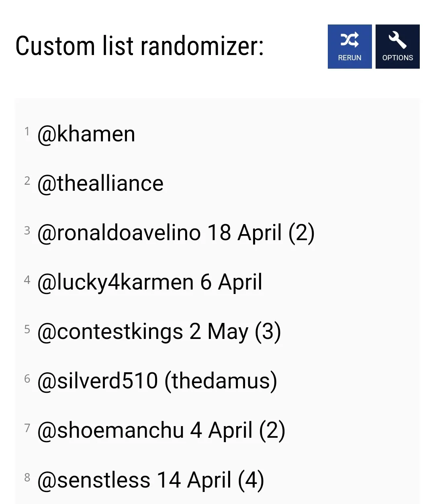This screenshot has width=425, height=504.
Task: Click line number 4 in the list
Action: point(27,280)
